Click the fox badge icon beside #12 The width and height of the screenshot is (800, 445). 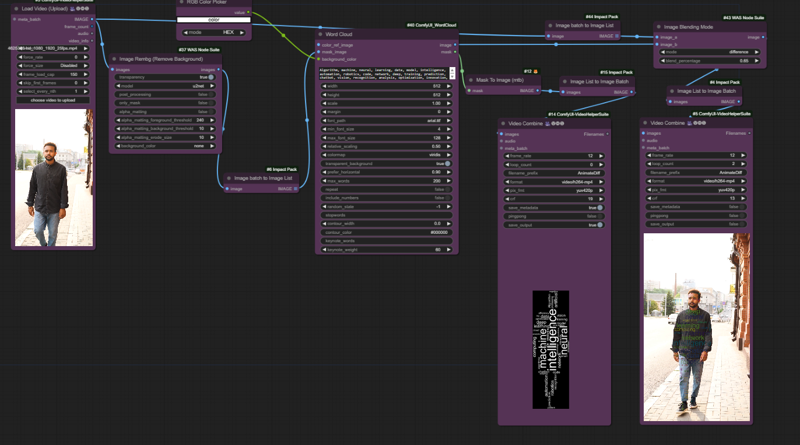(535, 71)
